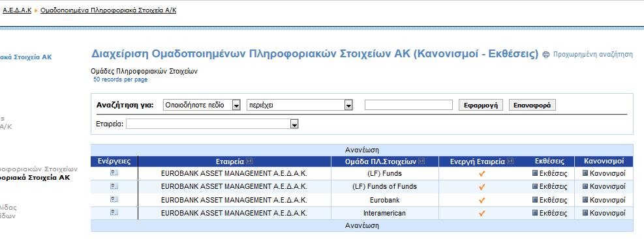Screen dimensions: 644x239
Task: Select (LF) Funds of Funds group name cell
Action: click(x=385, y=186)
